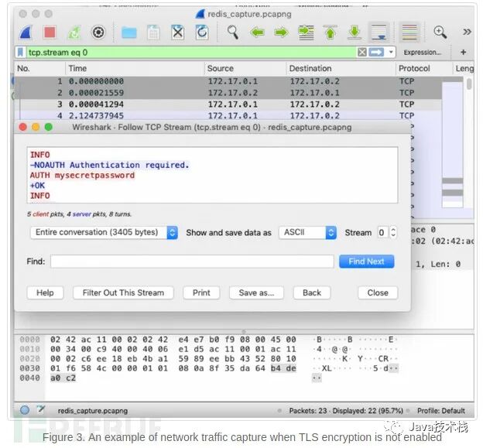483x448 pixels.
Task: Sort by the Time column header
Action: (x=135, y=68)
